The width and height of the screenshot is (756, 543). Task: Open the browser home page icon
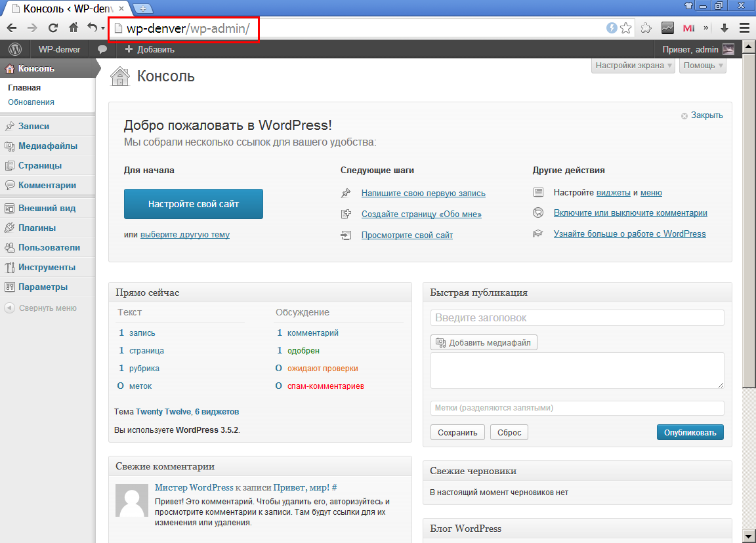click(x=73, y=28)
